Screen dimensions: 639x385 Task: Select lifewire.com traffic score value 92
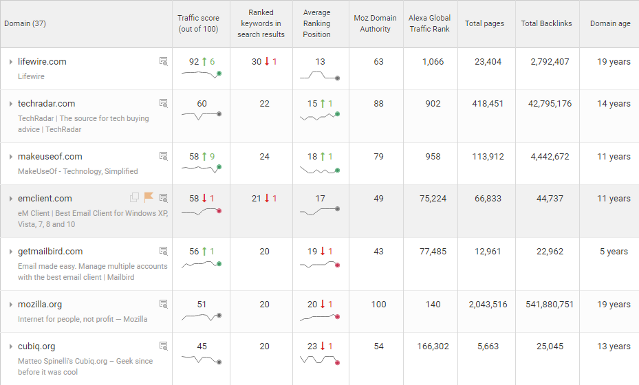(x=194, y=62)
